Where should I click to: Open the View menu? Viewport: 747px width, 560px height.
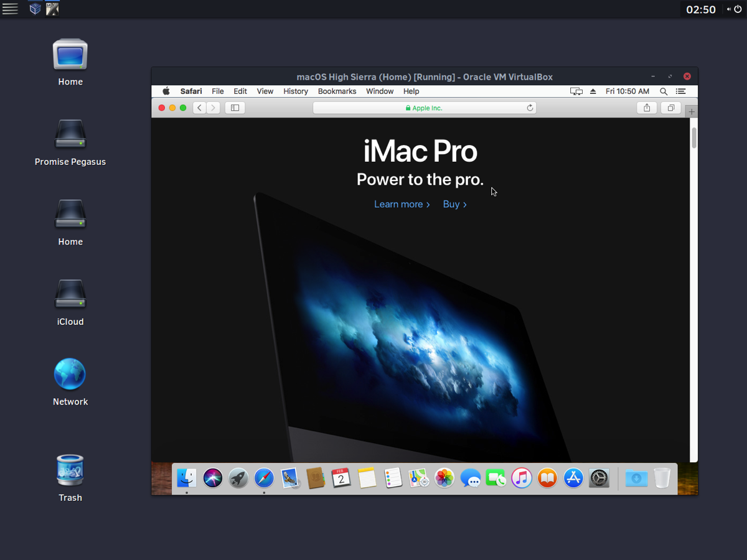pos(265,91)
